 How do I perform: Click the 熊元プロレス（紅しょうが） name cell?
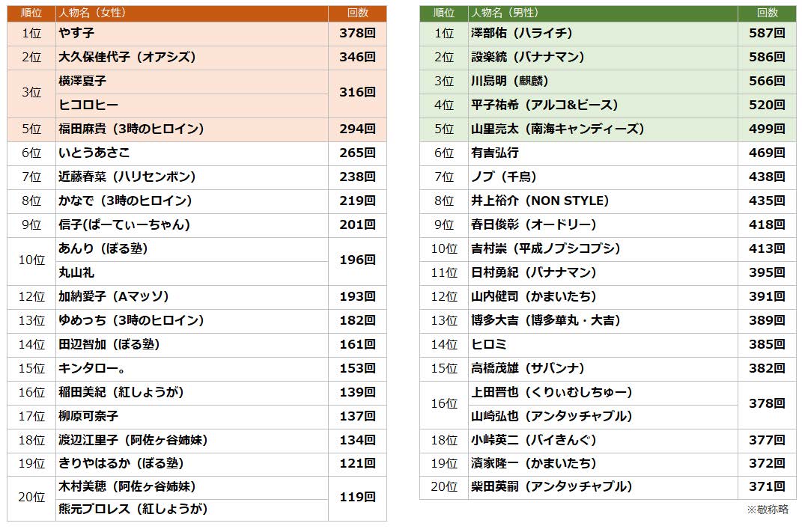pos(133,510)
